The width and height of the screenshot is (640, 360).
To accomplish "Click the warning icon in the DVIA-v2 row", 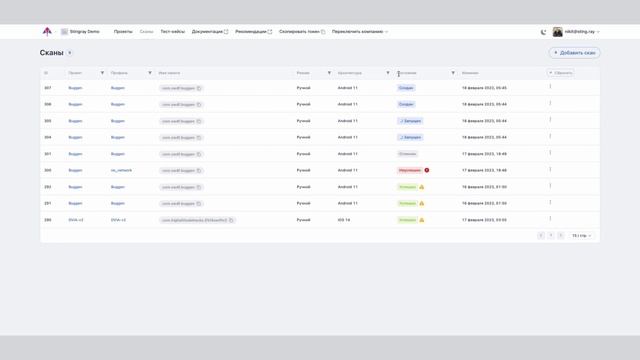I will pyautogui.click(x=422, y=220).
